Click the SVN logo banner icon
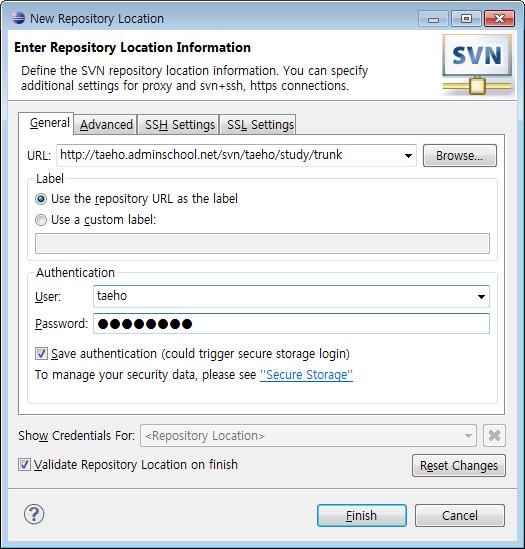525x549 pixels. point(477,65)
